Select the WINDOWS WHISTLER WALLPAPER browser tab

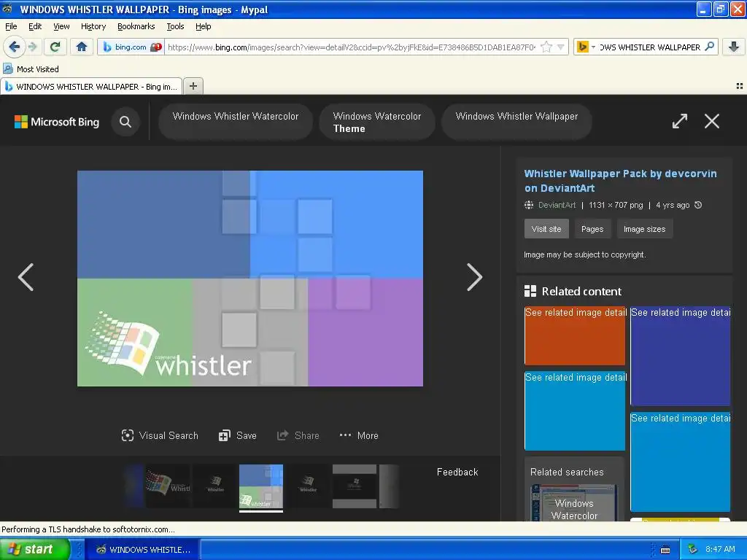tap(91, 86)
